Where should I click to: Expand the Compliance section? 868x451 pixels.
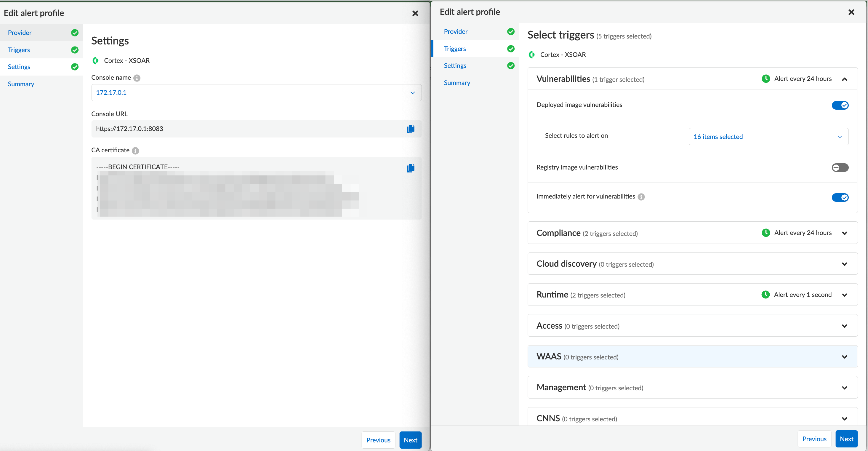coord(844,233)
